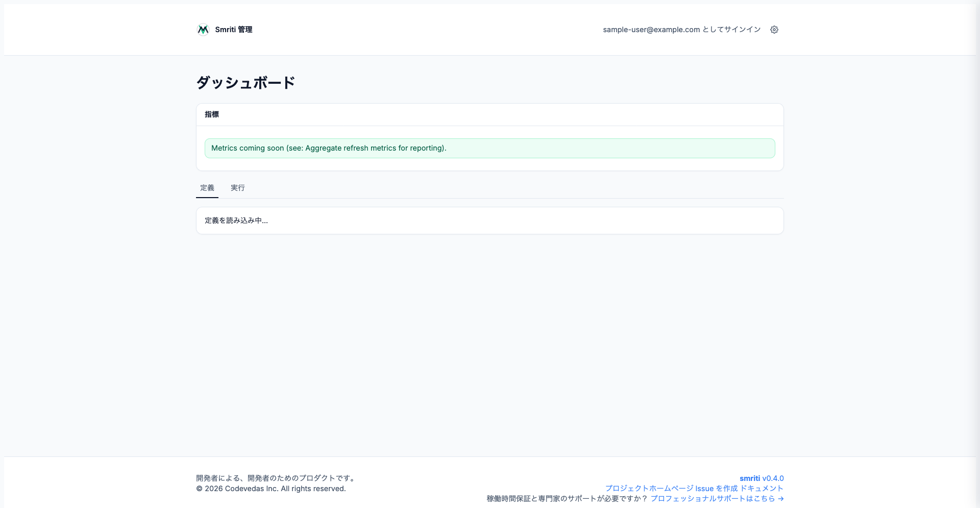Open settings via the gear icon
This screenshot has height=508, width=980.
pos(774,30)
